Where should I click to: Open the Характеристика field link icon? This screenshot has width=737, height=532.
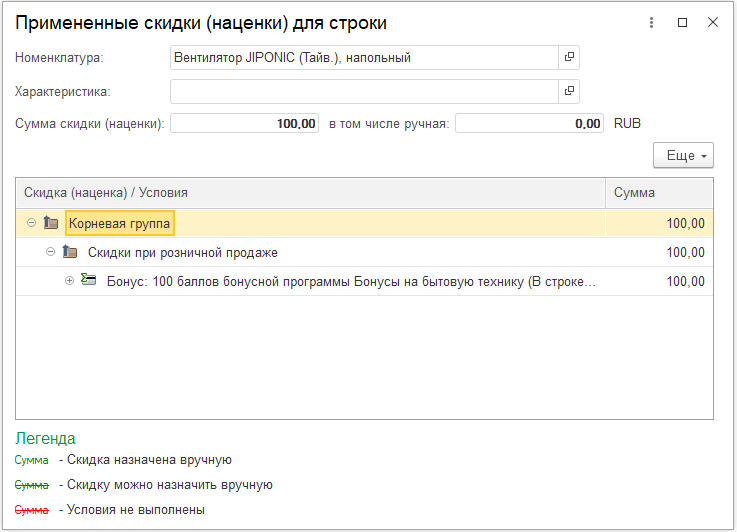[x=569, y=91]
